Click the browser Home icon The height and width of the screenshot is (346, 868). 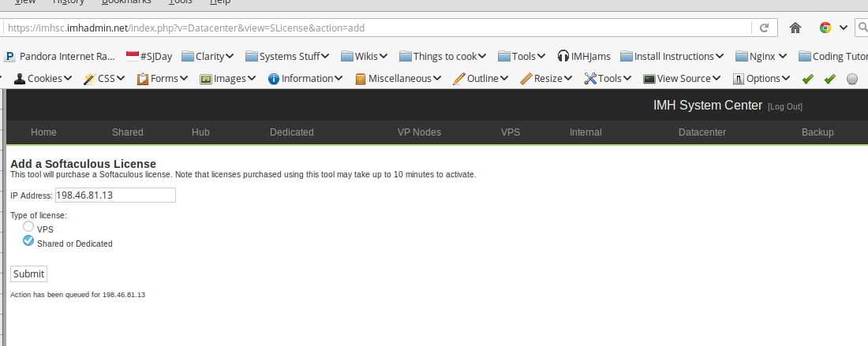click(x=795, y=28)
